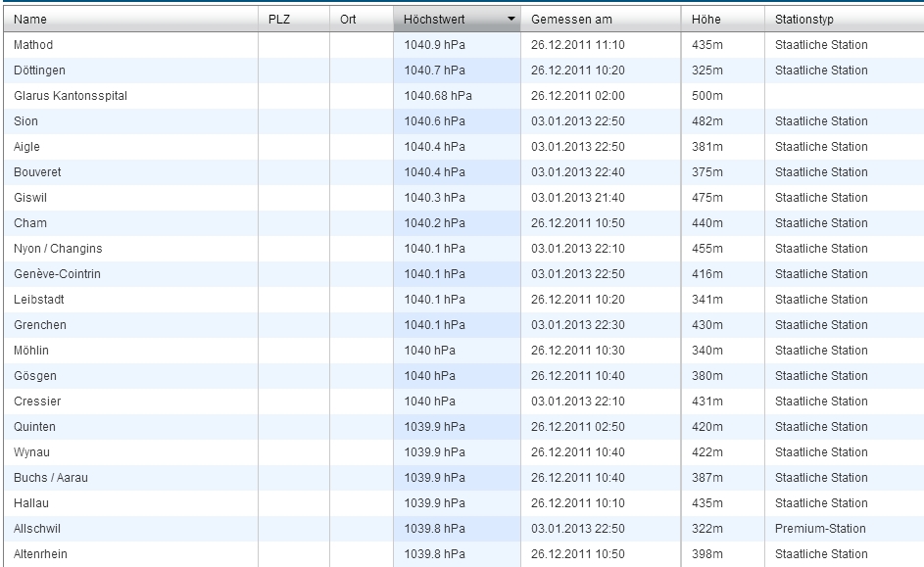The height and width of the screenshot is (567, 924).
Task: Click Staatliche Station type for Bouveret
Action: tap(821, 172)
